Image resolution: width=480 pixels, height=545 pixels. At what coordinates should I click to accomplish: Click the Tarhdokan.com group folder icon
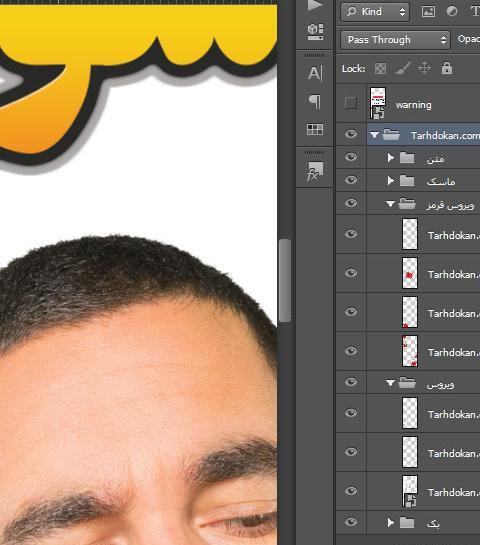(x=391, y=135)
